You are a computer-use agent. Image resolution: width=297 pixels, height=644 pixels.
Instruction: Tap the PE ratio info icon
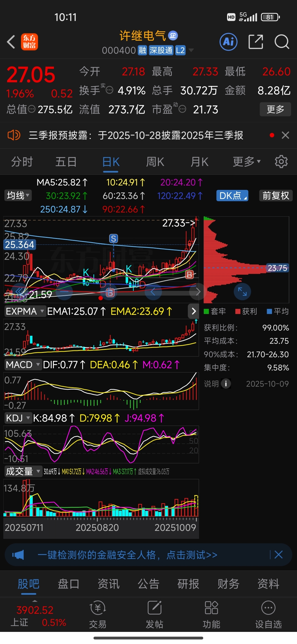[x=182, y=109]
